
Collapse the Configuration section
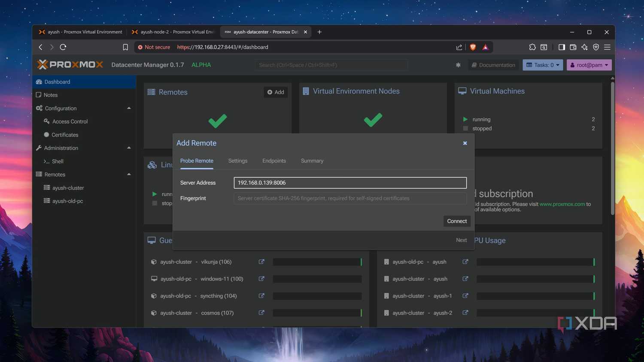point(129,108)
